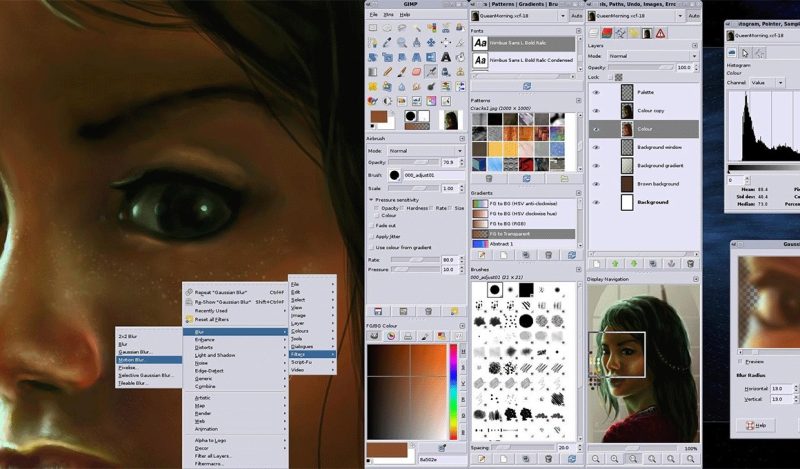The height and width of the screenshot is (469, 800).
Task: Select the Rectangle Select tool in toolbox
Action: [373, 28]
